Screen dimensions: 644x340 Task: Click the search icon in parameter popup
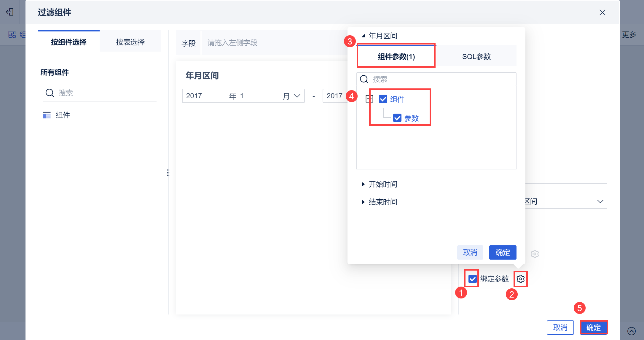click(364, 79)
